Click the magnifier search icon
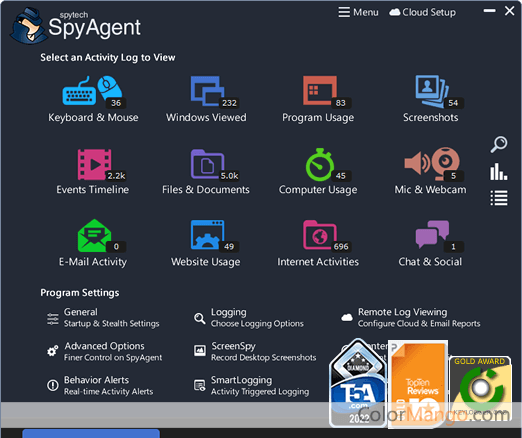 [x=499, y=144]
